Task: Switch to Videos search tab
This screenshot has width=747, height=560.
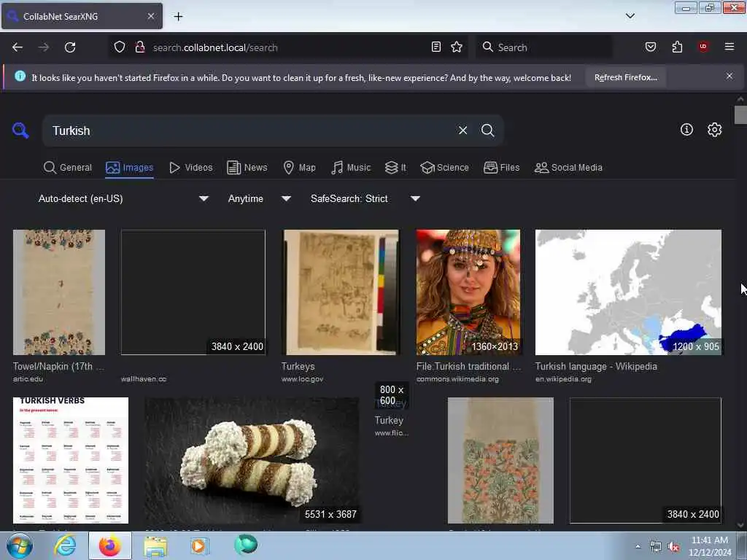Action: pos(191,168)
